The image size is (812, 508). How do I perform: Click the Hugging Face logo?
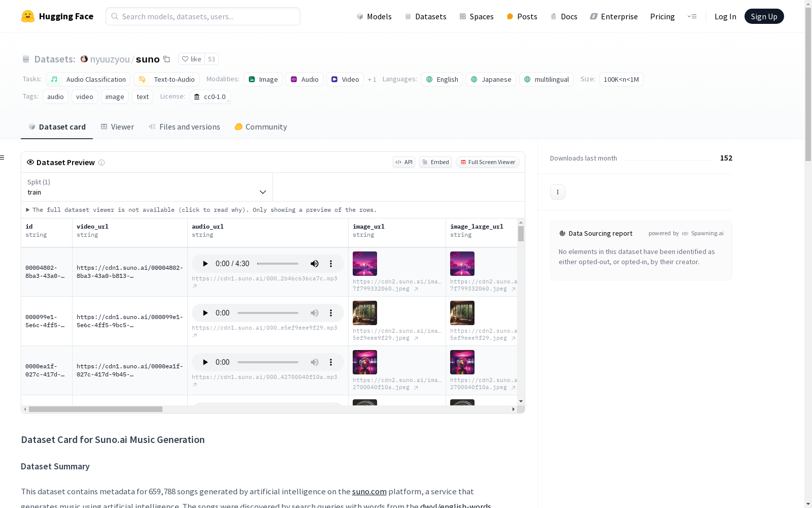coord(57,16)
